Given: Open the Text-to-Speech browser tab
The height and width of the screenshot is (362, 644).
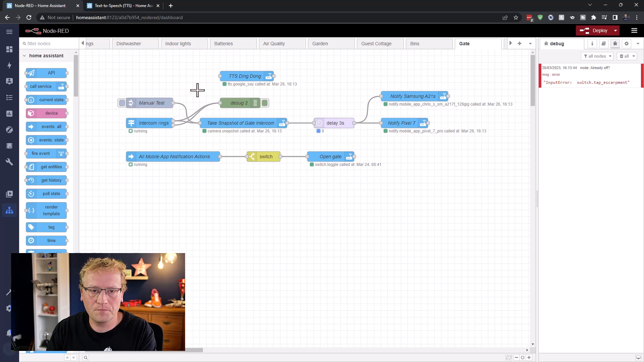Looking at the screenshot, I should tap(122, 6).
